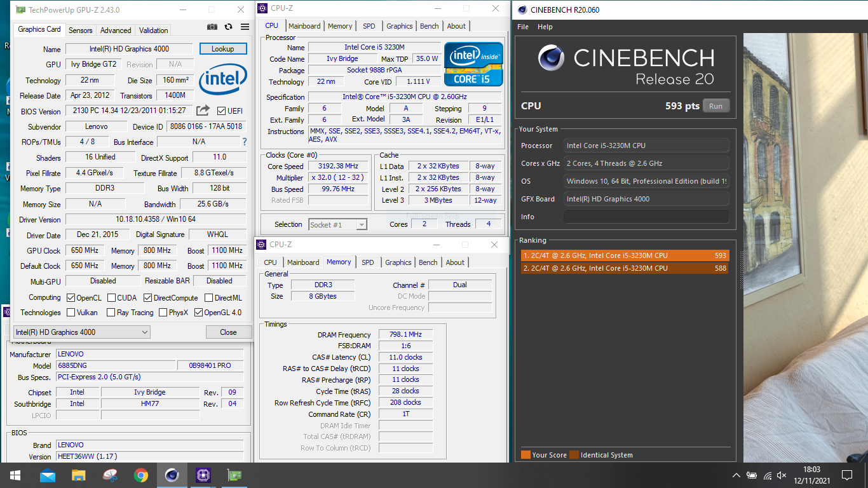Toggle the OpenCL checkbox

[x=71, y=297]
